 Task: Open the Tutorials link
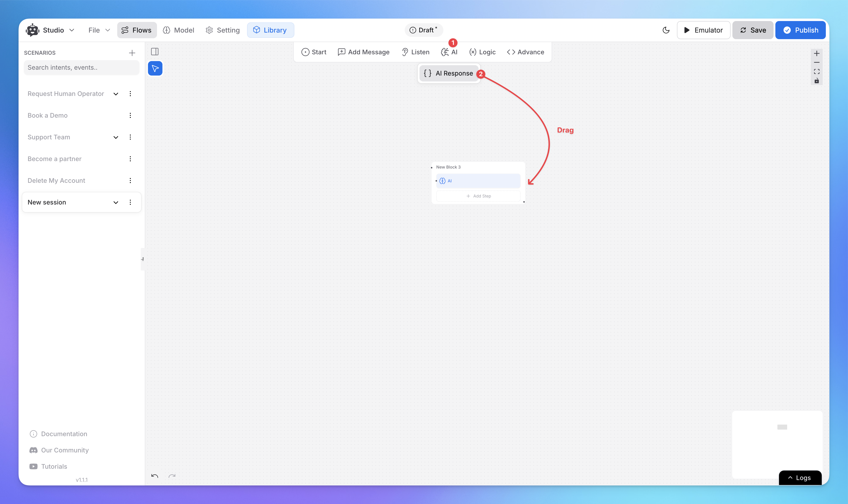pyautogui.click(x=48, y=466)
